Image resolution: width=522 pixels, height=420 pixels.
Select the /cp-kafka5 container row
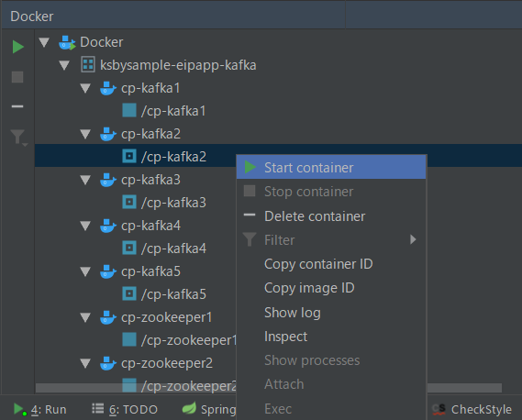click(135, 293)
